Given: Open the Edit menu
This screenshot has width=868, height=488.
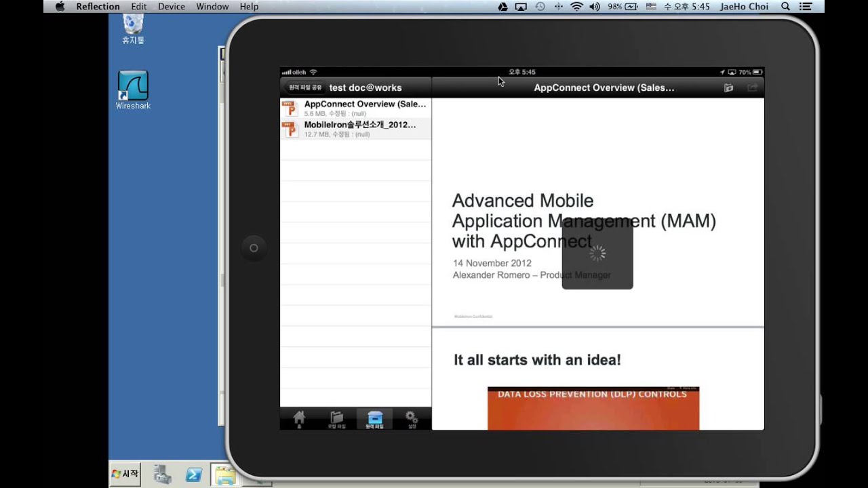Looking at the screenshot, I should (139, 6).
